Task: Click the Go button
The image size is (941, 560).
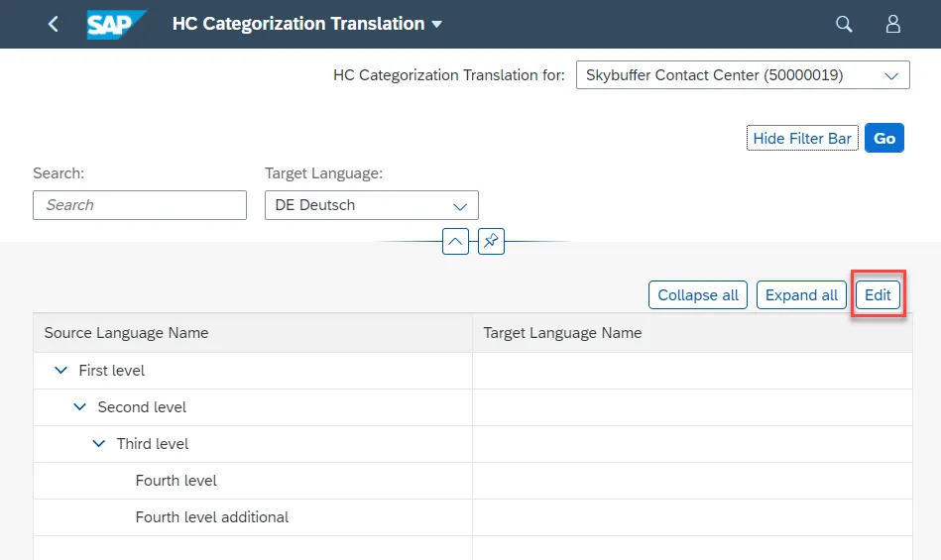Action: point(884,138)
